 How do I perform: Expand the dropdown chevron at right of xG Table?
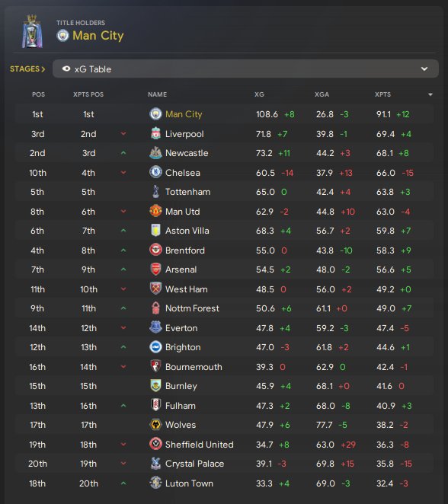click(424, 69)
